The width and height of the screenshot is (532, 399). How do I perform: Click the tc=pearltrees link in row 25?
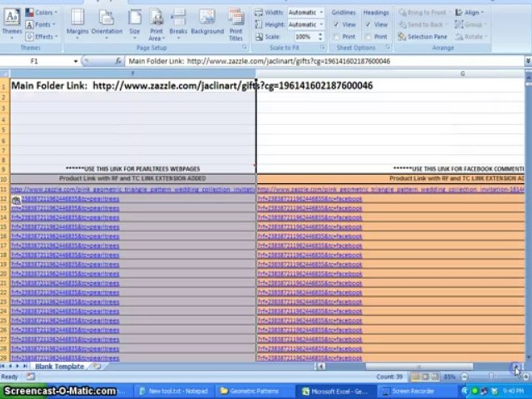pos(65,321)
